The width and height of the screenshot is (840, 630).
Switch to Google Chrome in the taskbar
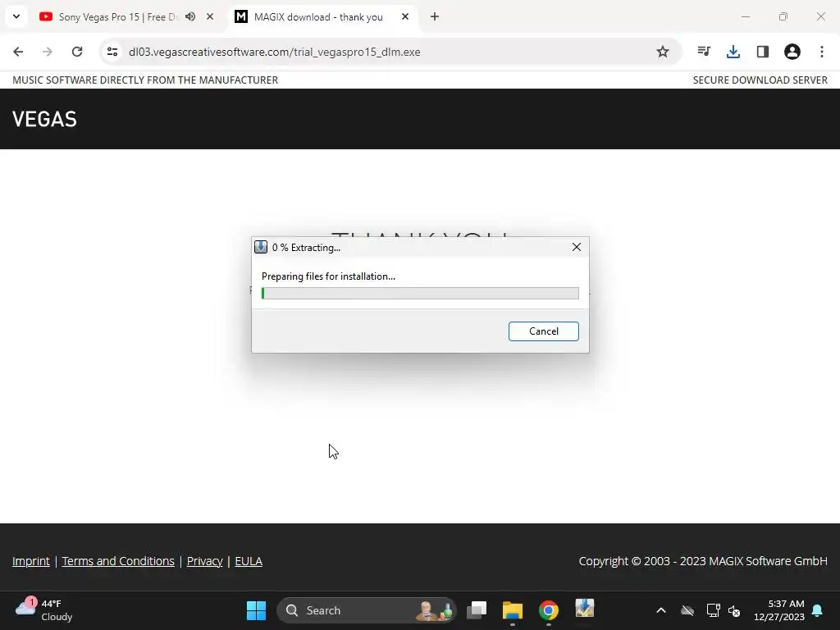pyautogui.click(x=548, y=610)
